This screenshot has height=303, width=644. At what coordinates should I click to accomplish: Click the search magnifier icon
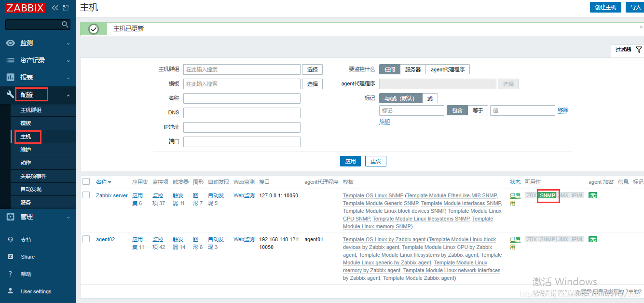[x=65, y=24]
